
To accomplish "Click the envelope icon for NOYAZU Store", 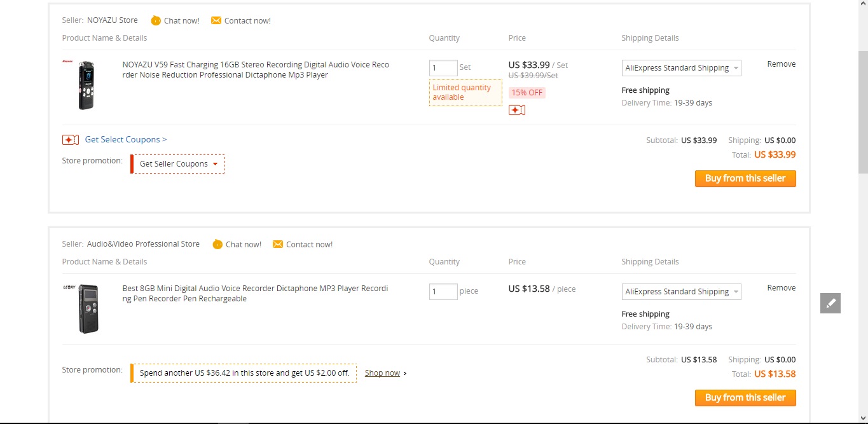I will coord(216,21).
